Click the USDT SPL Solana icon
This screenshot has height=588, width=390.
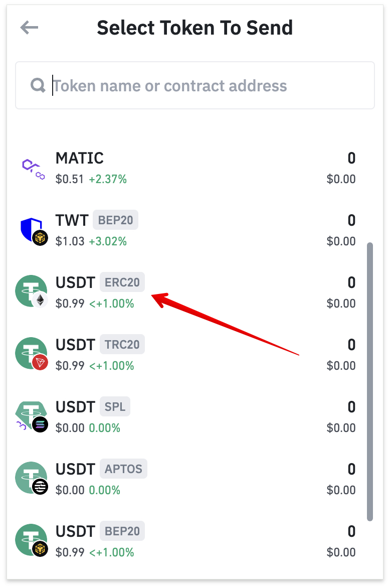pos(32,416)
